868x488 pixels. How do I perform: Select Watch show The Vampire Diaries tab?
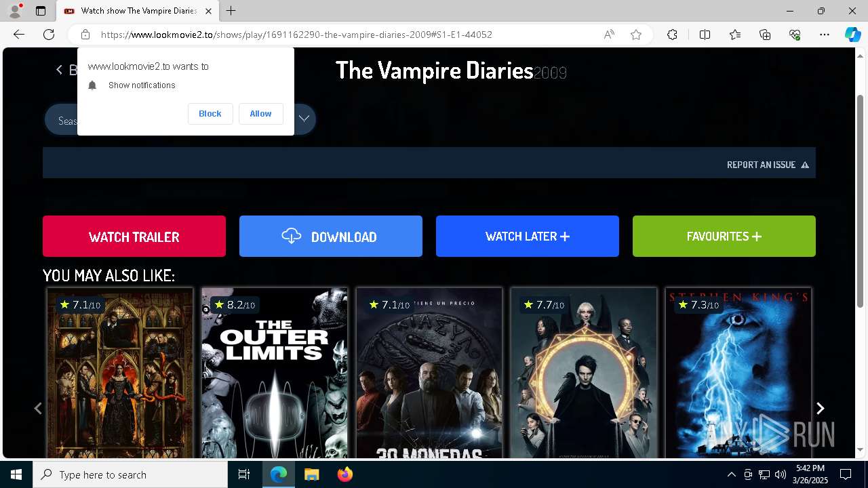[138, 11]
